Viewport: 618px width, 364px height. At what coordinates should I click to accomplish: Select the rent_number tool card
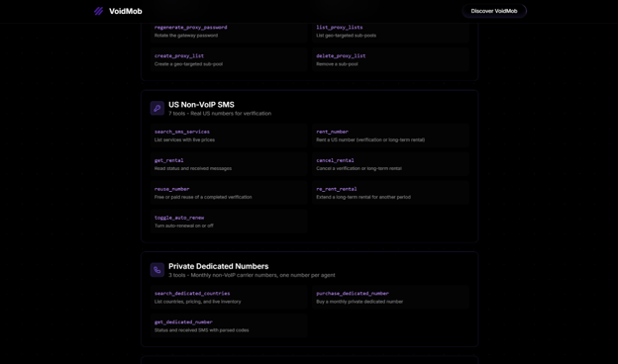(390, 136)
